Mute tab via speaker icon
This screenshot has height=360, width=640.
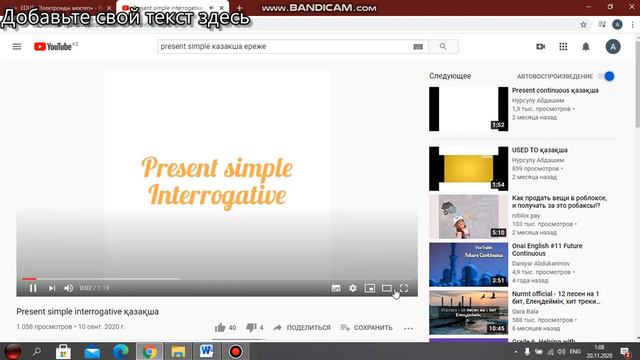click(x=211, y=8)
